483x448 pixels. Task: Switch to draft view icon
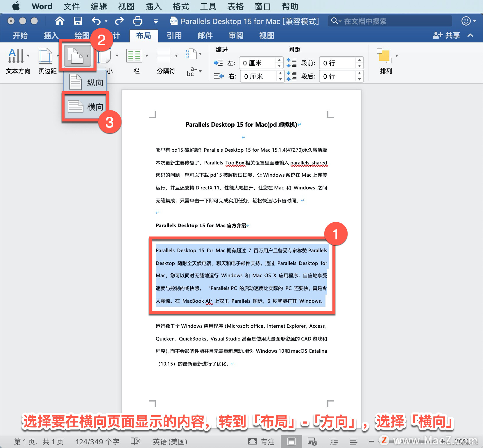tap(354, 442)
